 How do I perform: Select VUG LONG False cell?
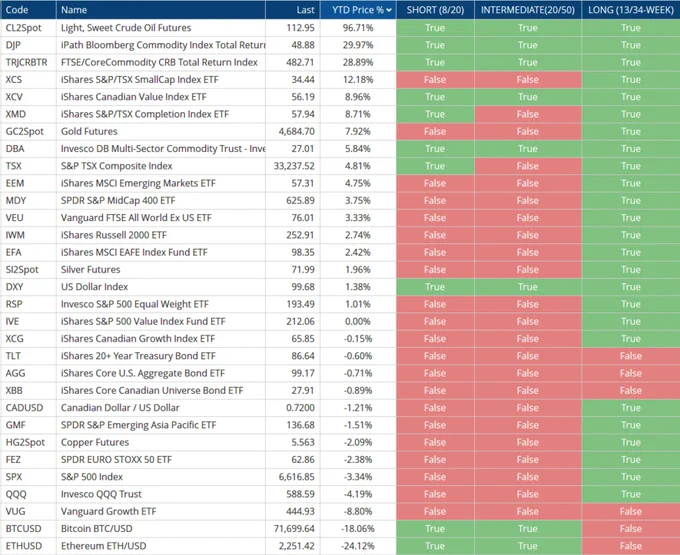pos(631,512)
